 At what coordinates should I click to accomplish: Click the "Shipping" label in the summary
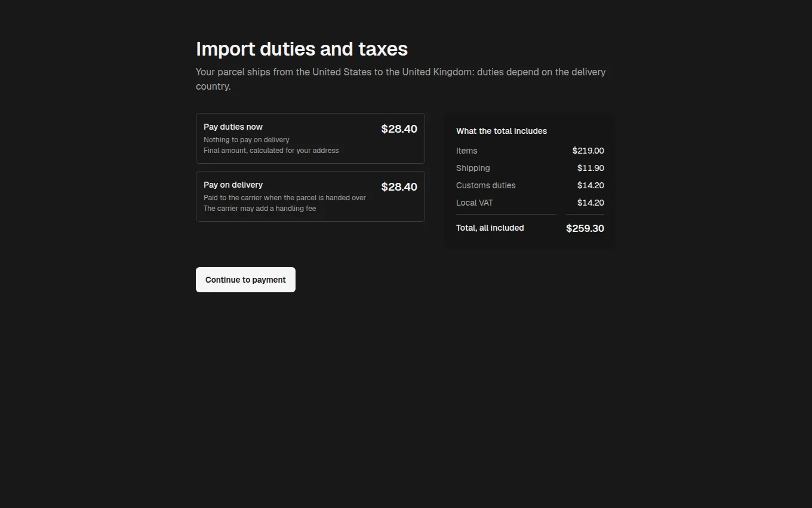473,168
